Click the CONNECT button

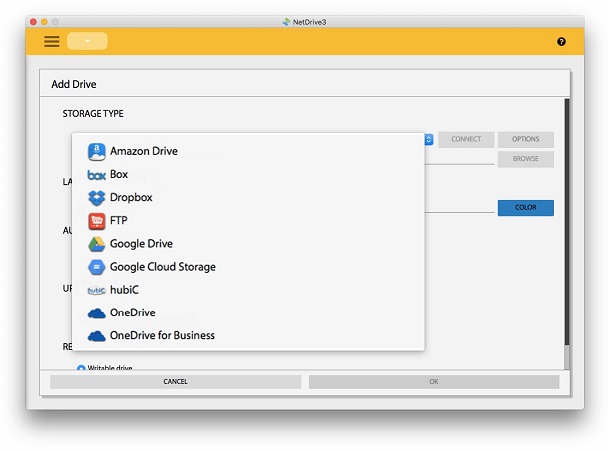[x=466, y=139]
